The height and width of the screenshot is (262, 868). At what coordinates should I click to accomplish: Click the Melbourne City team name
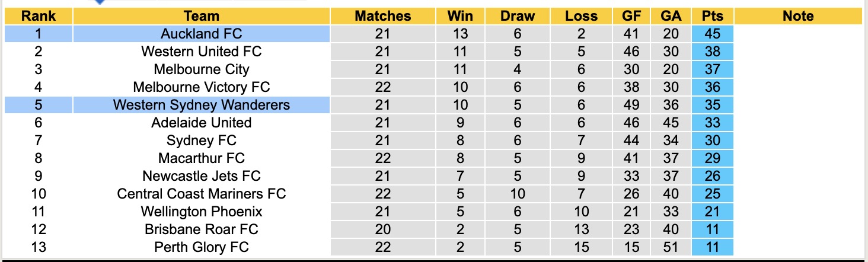coord(201,69)
